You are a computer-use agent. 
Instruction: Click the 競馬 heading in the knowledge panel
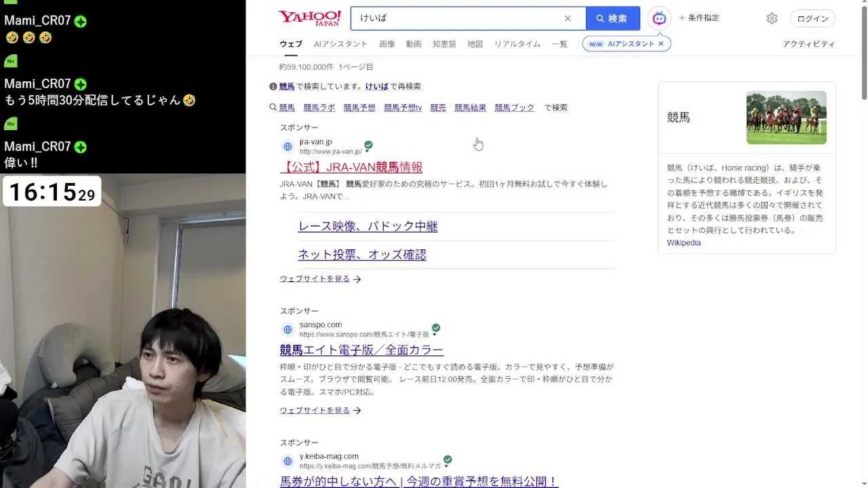[678, 117]
